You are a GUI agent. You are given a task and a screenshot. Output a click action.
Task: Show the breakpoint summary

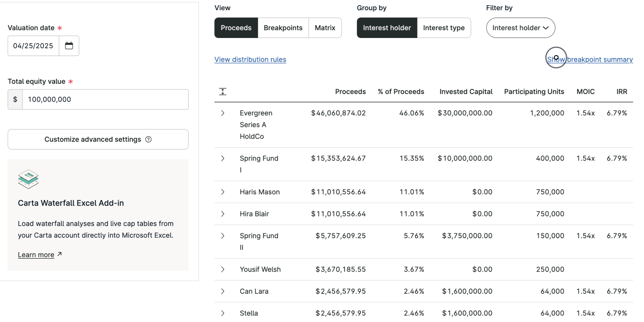point(590,59)
